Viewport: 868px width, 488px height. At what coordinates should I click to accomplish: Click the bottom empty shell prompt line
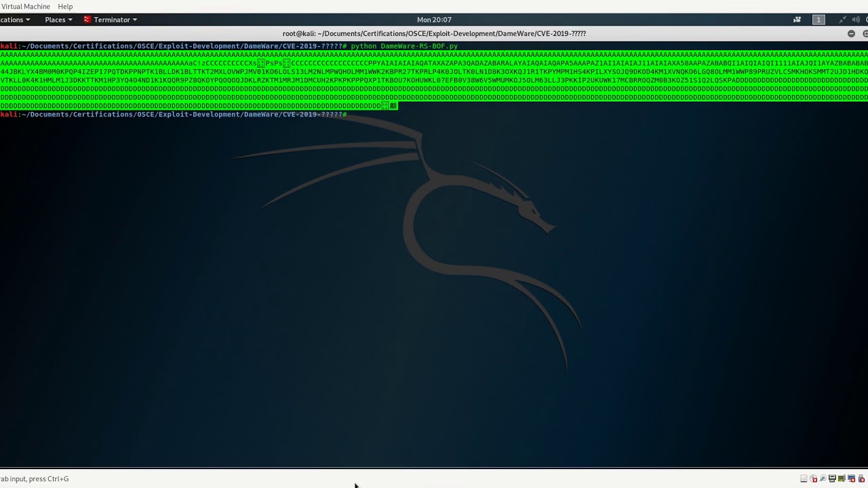[174, 115]
